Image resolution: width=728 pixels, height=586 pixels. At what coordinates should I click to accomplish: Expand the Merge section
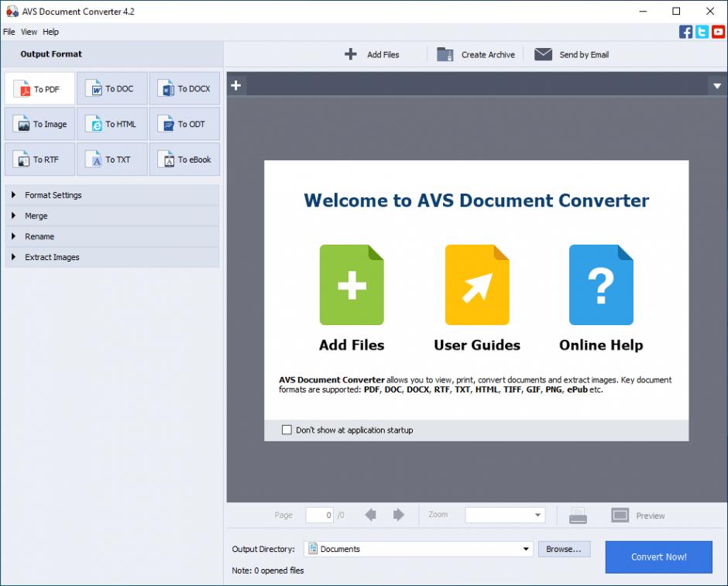click(112, 216)
